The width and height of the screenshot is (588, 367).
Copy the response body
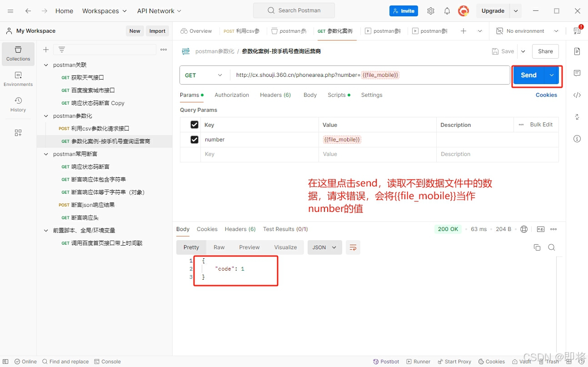(x=537, y=247)
